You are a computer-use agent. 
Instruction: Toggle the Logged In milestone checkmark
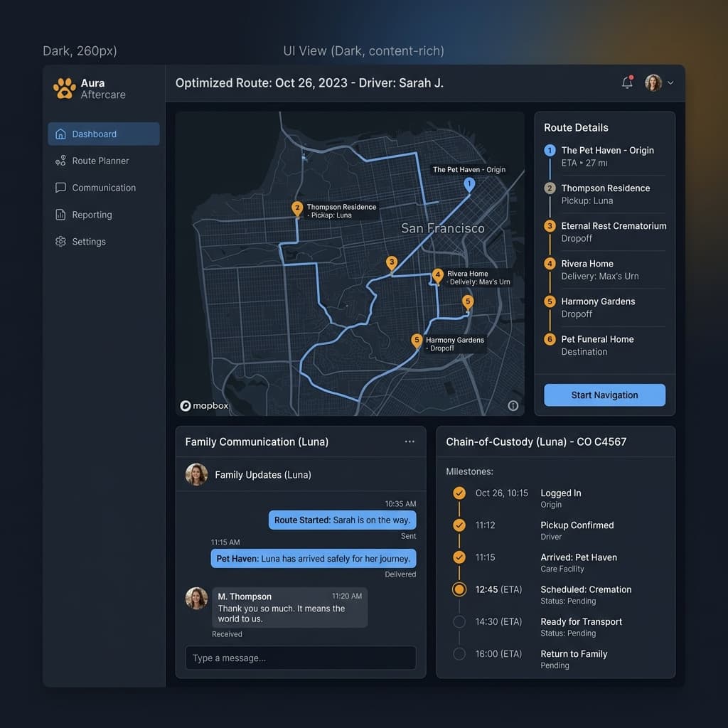pos(459,493)
